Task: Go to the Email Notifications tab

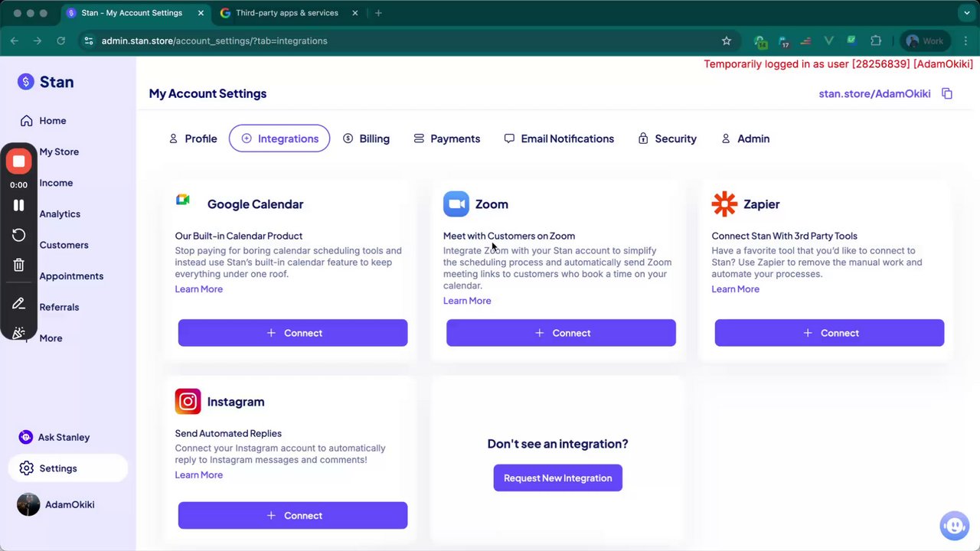Action: (559, 139)
